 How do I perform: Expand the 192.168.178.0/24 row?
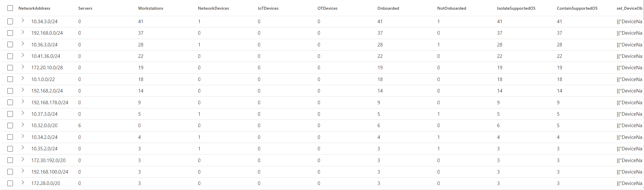[x=23, y=101]
